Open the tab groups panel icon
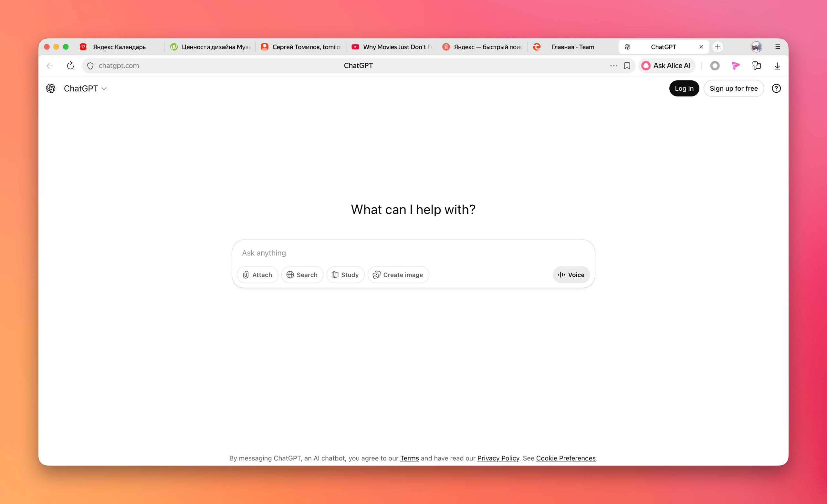Screen dimensions: 827x504 coord(757,66)
